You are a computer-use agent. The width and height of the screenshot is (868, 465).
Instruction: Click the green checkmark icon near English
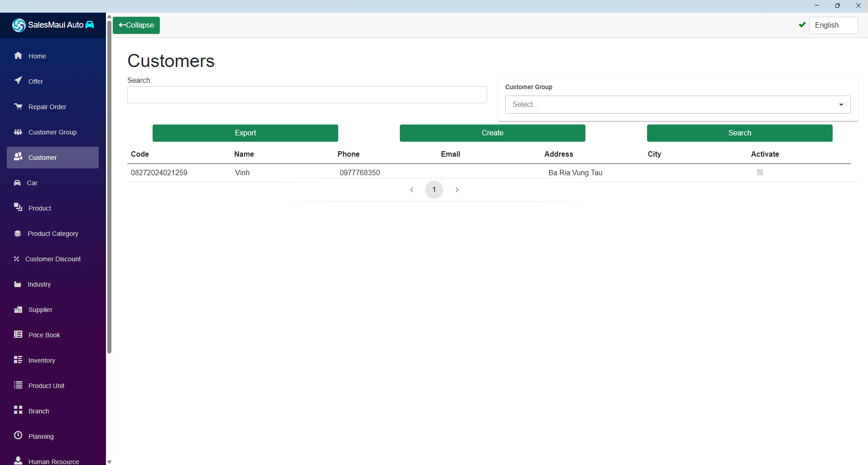coord(802,24)
